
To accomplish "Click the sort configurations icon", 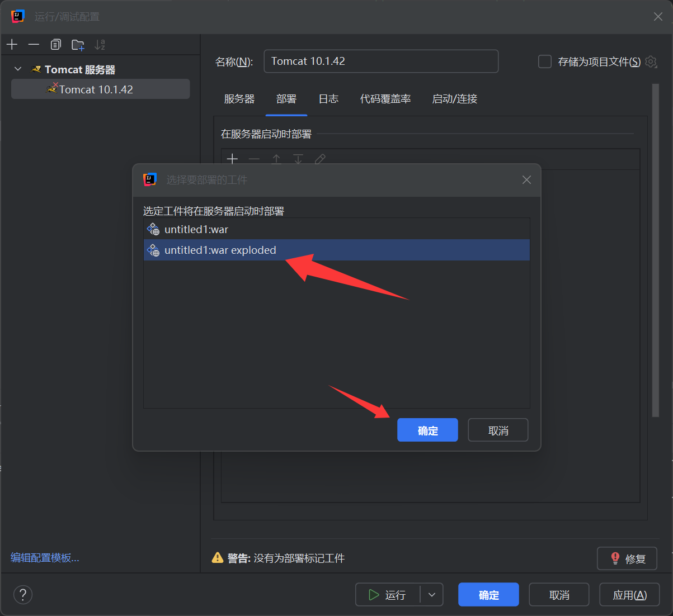I will [x=100, y=44].
